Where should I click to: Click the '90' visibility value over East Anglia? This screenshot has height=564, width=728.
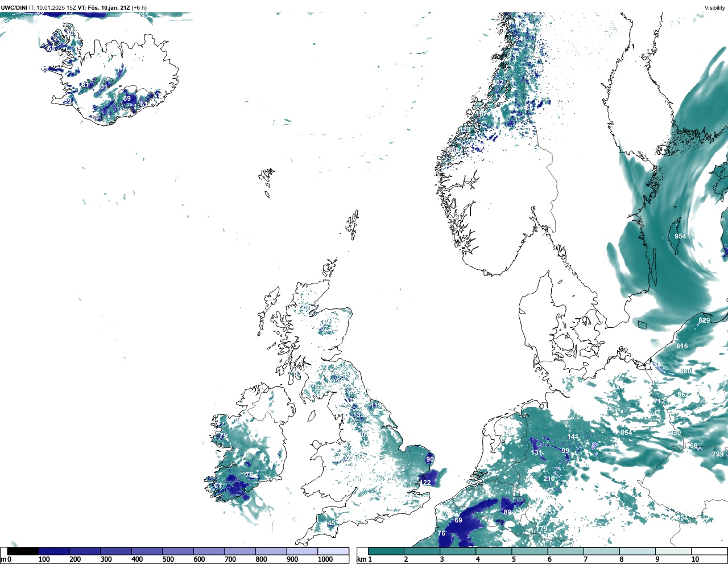430,459
